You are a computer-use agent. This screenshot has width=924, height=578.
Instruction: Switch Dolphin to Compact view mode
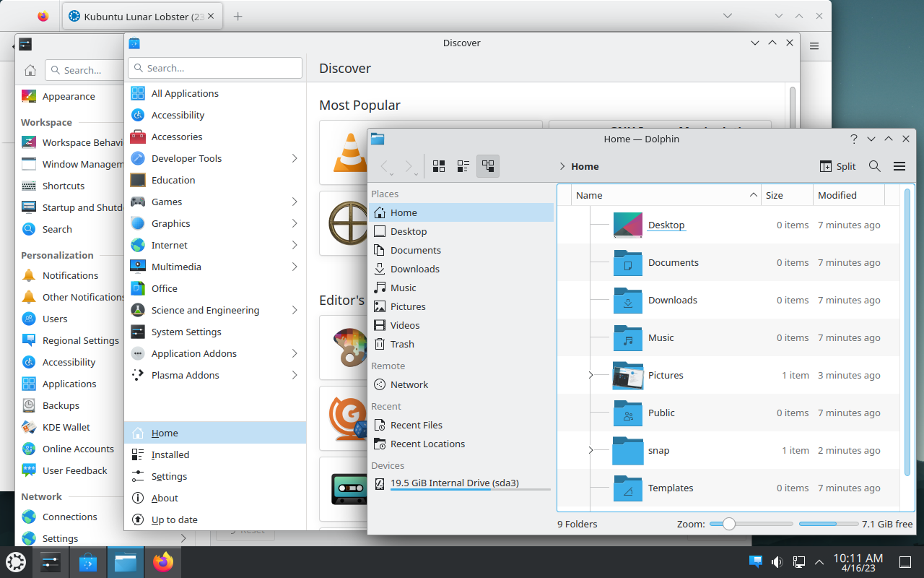(x=463, y=166)
